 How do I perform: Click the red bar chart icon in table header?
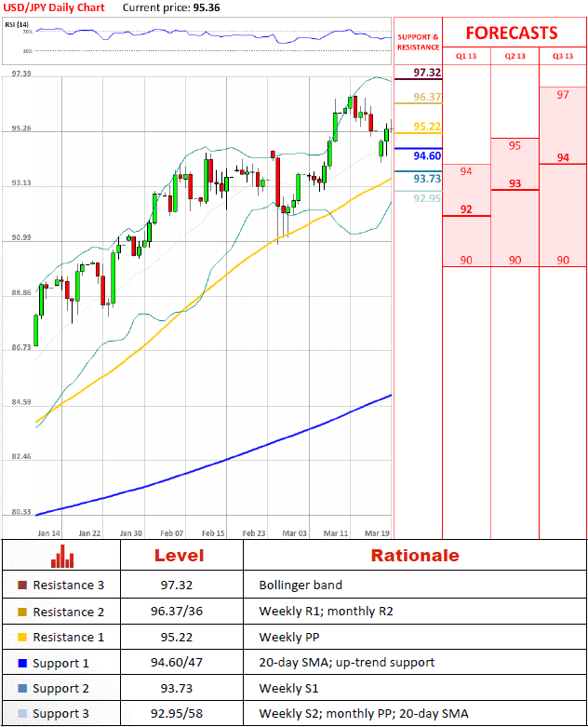pyautogui.click(x=62, y=556)
